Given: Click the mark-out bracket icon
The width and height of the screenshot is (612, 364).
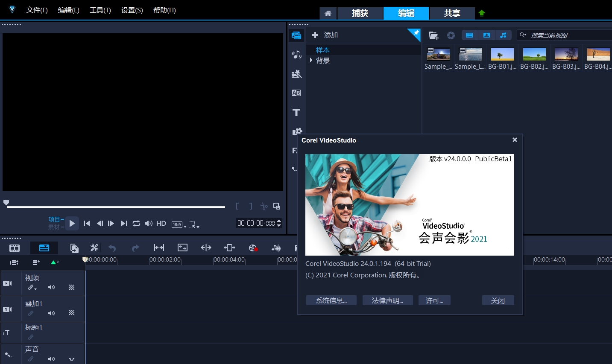Looking at the screenshot, I should [x=251, y=206].
